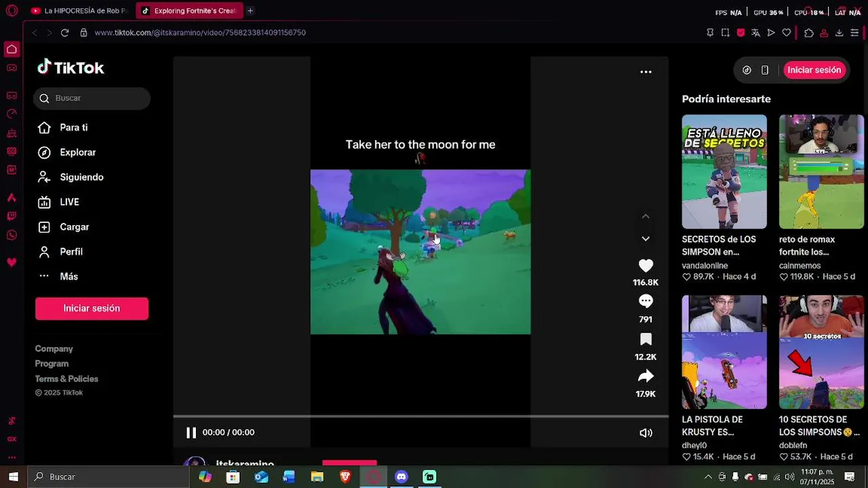Image resolution: width=868 pixels, height=488 pixels.
Task: Like the video with the heart icon
Action: click(x=646, y=266)
